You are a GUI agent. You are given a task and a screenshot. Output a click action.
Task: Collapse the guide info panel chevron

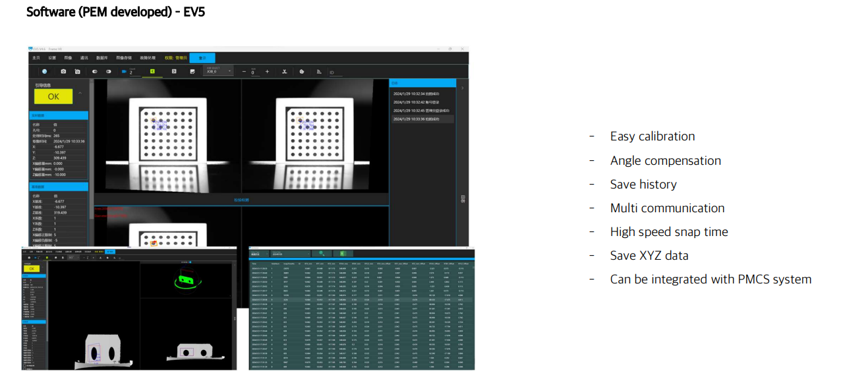80,93
